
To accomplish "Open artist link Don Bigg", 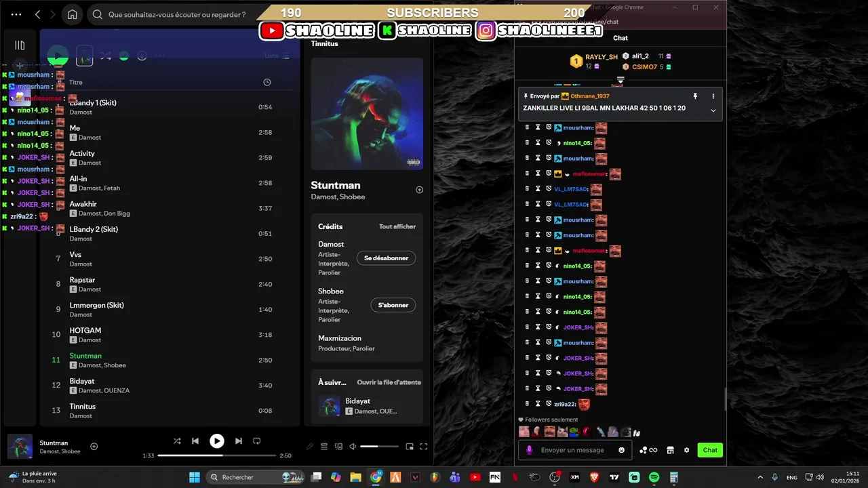I will [x=117, y=213].
